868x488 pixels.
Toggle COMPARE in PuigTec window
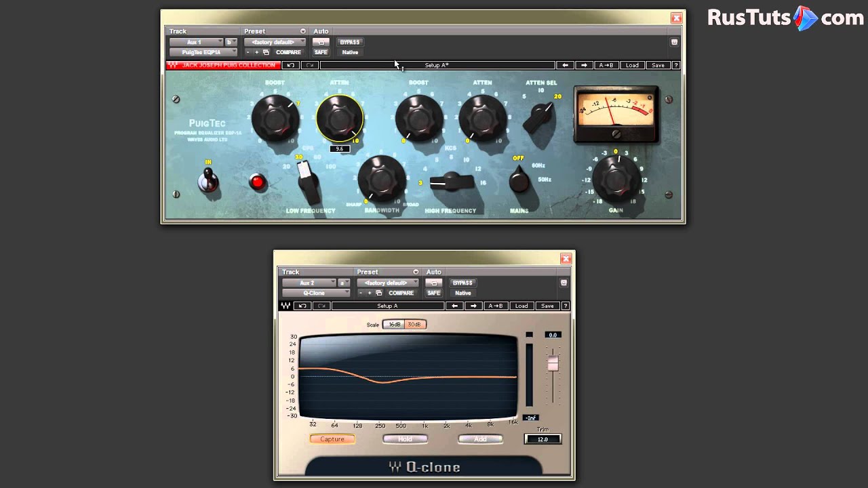coord(288,52)
